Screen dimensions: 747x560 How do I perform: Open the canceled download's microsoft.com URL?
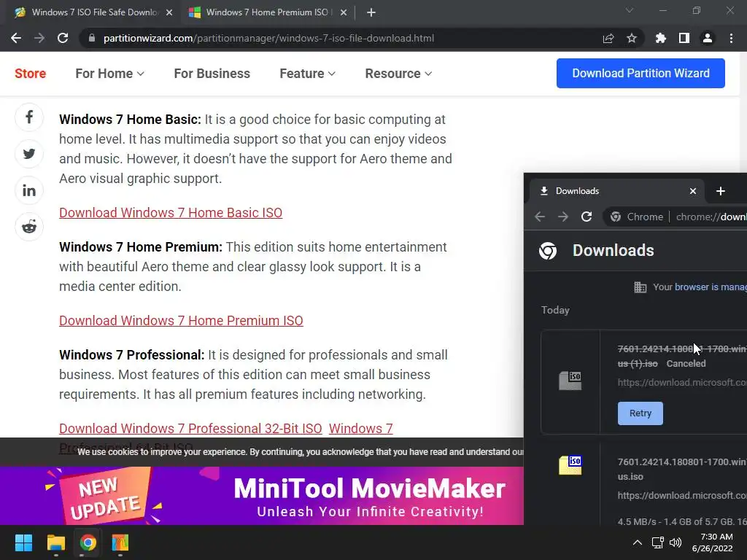pos(682,382)
